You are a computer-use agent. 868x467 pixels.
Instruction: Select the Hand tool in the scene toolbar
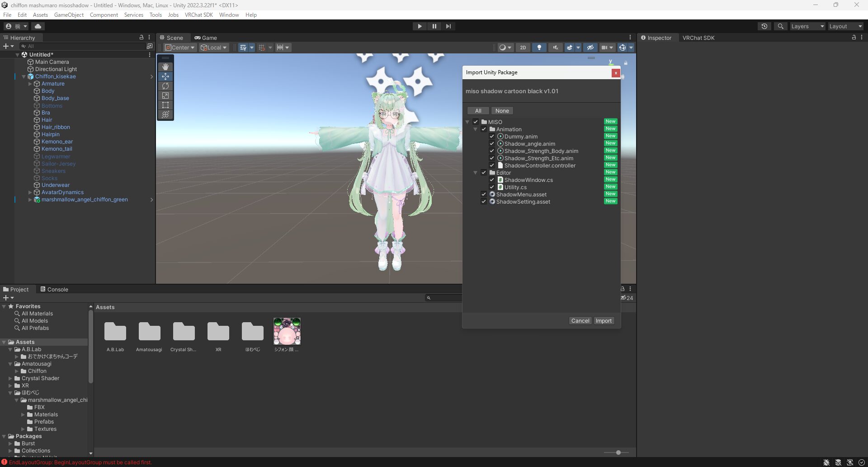165,67
